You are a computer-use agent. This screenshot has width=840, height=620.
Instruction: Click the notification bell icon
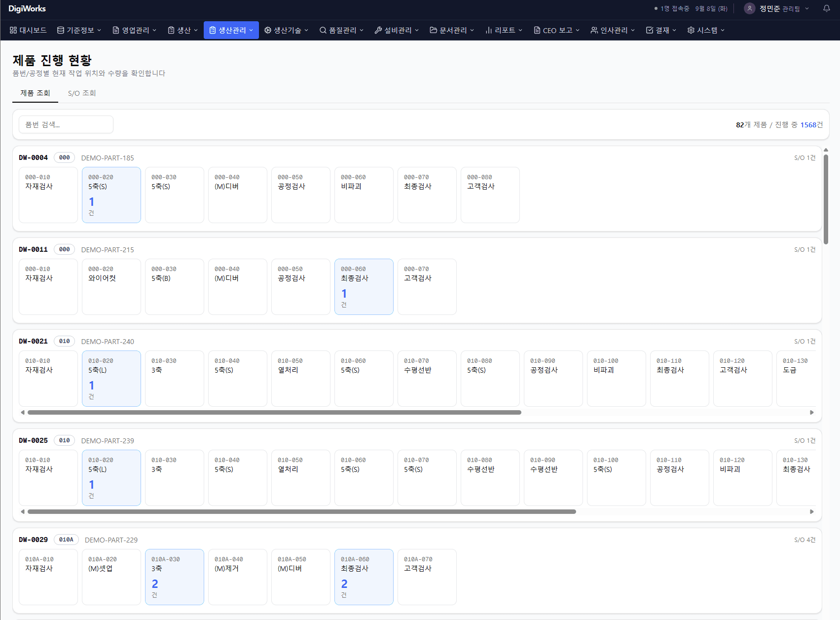point(826,8)
